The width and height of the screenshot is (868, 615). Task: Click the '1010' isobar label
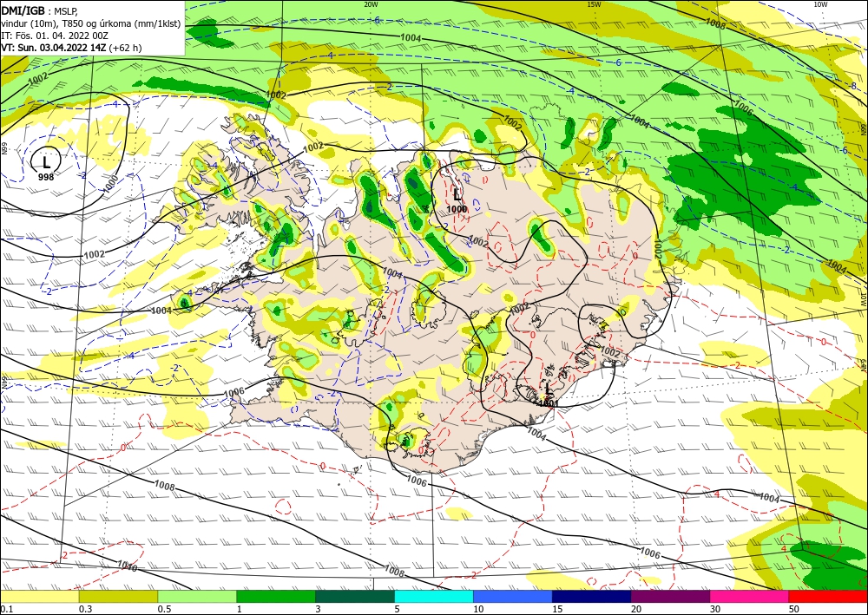pyautogui.click(x=128, y=566)
